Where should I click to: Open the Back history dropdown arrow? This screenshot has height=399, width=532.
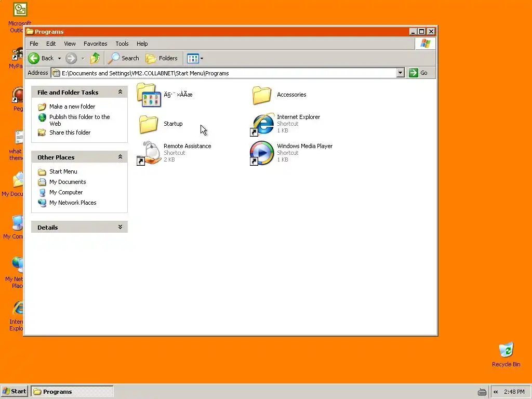click(x=59, y=58)
